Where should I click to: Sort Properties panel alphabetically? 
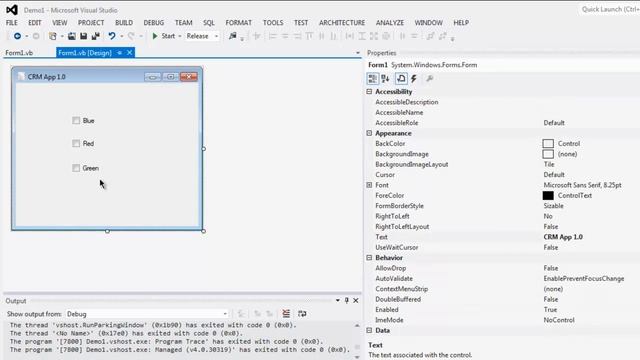(385, 78)
